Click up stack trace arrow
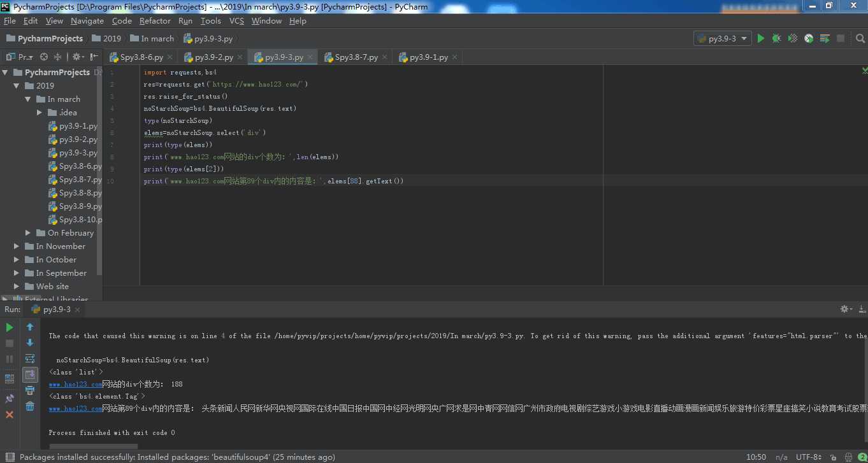The height and width of the screenshot is (463, 868). click(30, 327)
